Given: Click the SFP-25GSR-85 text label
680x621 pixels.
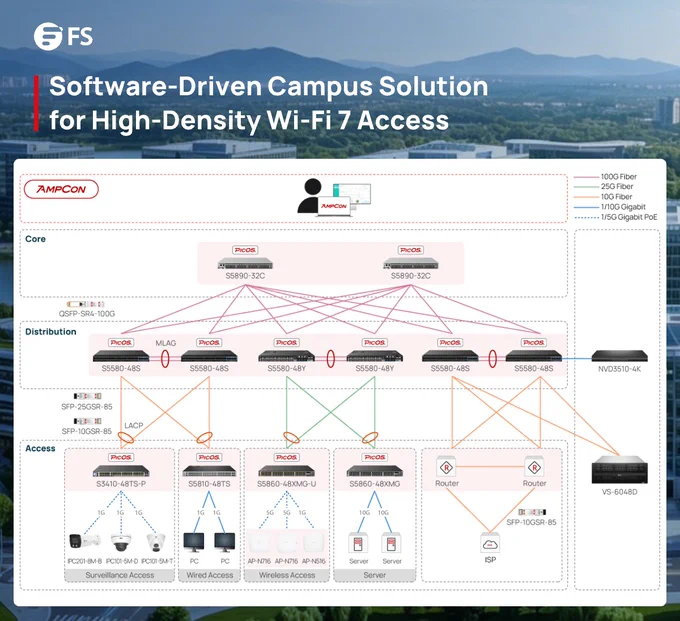Looking at the screenshot, I should [x=87, y=407].
